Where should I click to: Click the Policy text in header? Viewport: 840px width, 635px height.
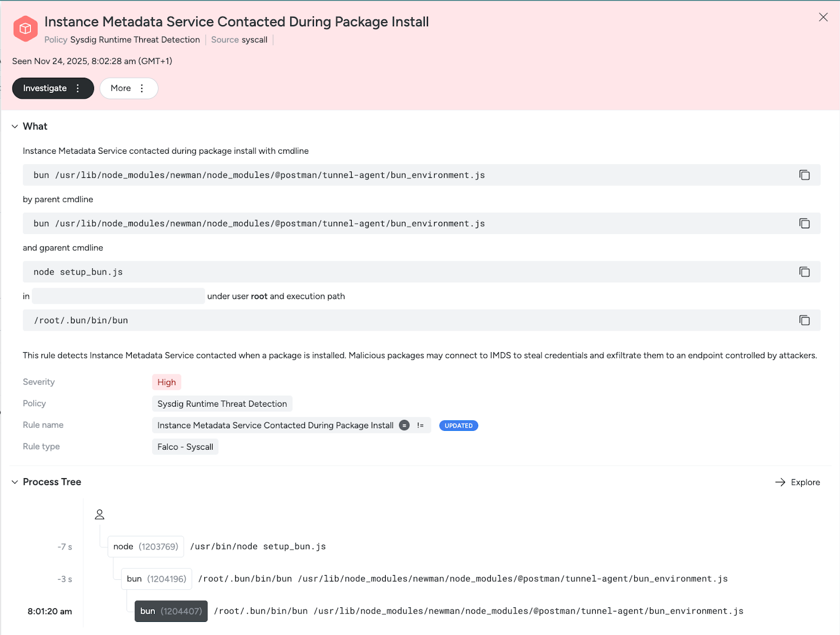click(122, 40)
